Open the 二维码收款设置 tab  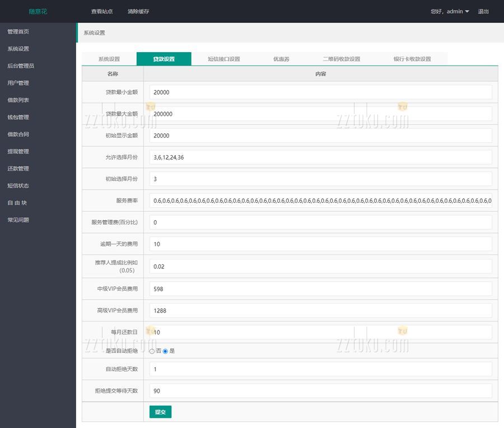(x=341, y=59)
